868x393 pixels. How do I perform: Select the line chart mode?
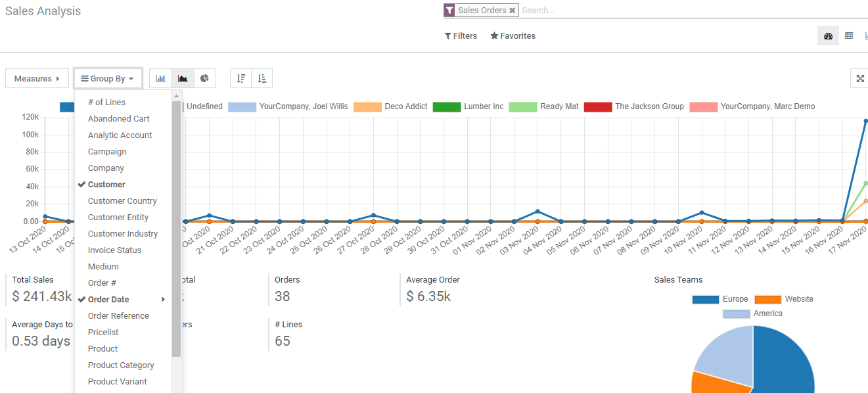pos(183,78)
